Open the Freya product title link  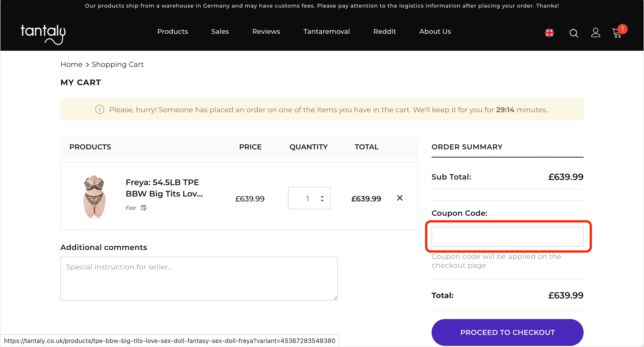[164, 188]
